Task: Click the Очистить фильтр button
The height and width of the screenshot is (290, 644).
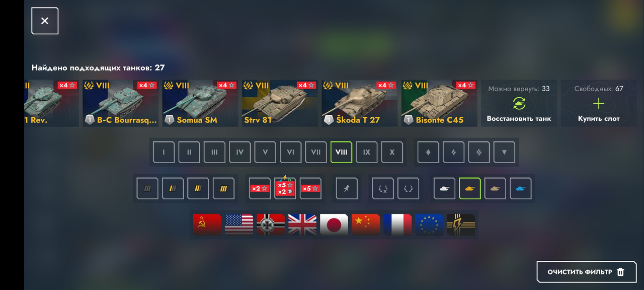Action: tap(586, 272)
